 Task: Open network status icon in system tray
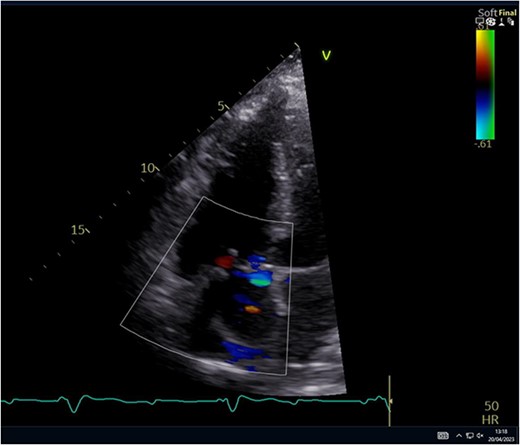(x=470, y=435)
